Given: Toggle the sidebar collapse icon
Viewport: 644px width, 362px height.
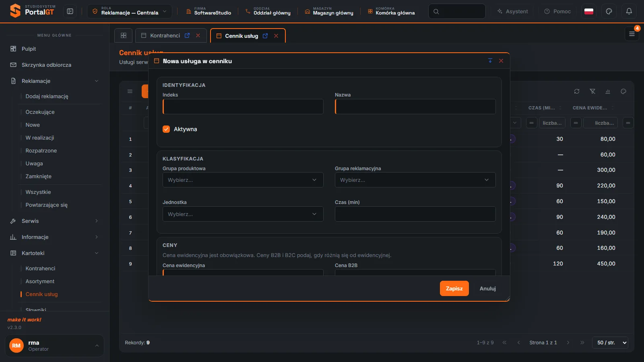Looking at the screenshot, I should 70,11.
